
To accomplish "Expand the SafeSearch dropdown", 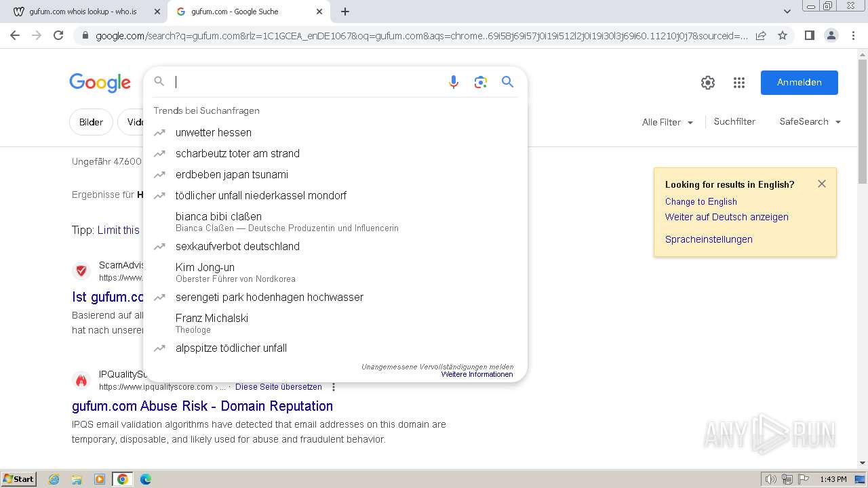I will point(810,122).
